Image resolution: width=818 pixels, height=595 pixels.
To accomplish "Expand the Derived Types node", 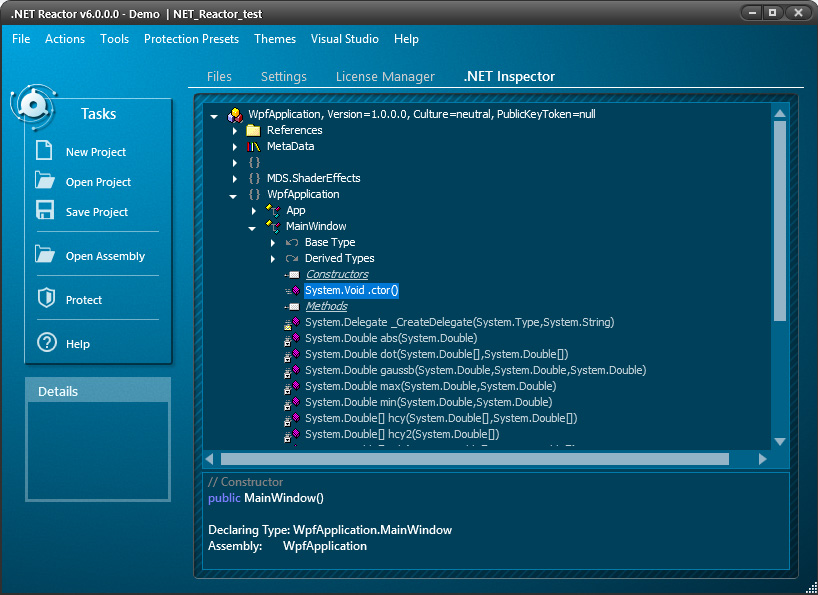I will tap(273, 258).
